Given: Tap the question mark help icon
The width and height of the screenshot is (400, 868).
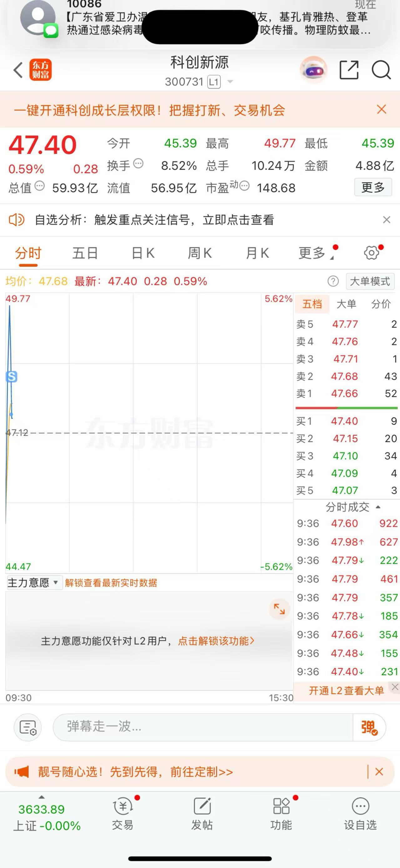Looking at the screenshot, I should click(333, 281).
